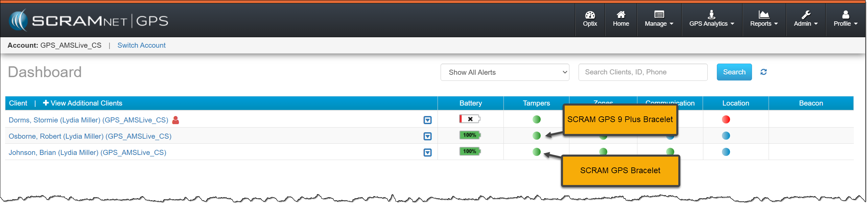
Task: Click Osborne's 100% battery indicator
Action: coord(470,135)
